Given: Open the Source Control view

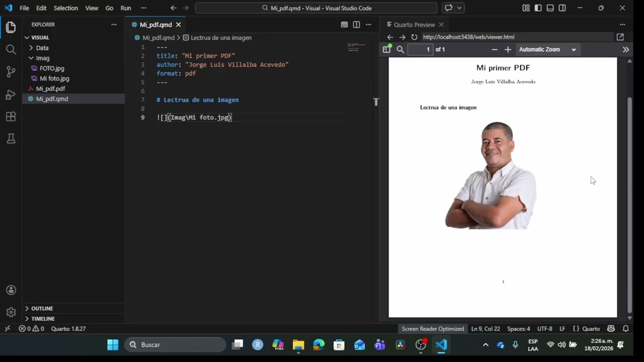Looking at the screenshot, I should click(11, 71).
